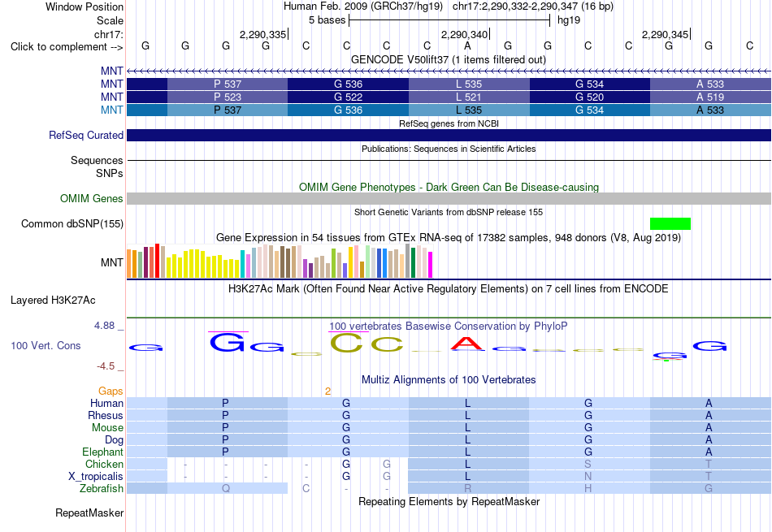Screen dimensions: 772x532
Task: Click the MNT GTEx expression bar chart
Action: [280, 261]
